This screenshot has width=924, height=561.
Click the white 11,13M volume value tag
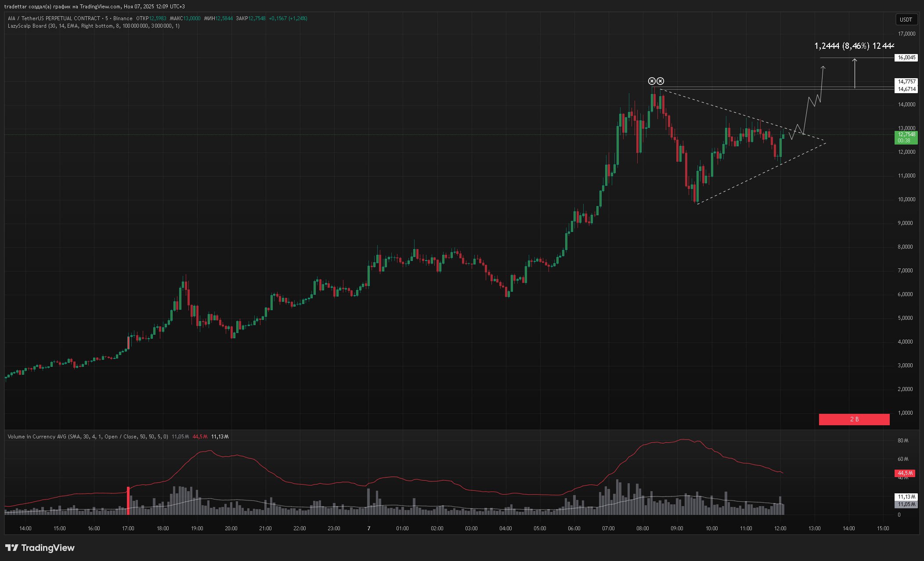click(x=906, y=497)
